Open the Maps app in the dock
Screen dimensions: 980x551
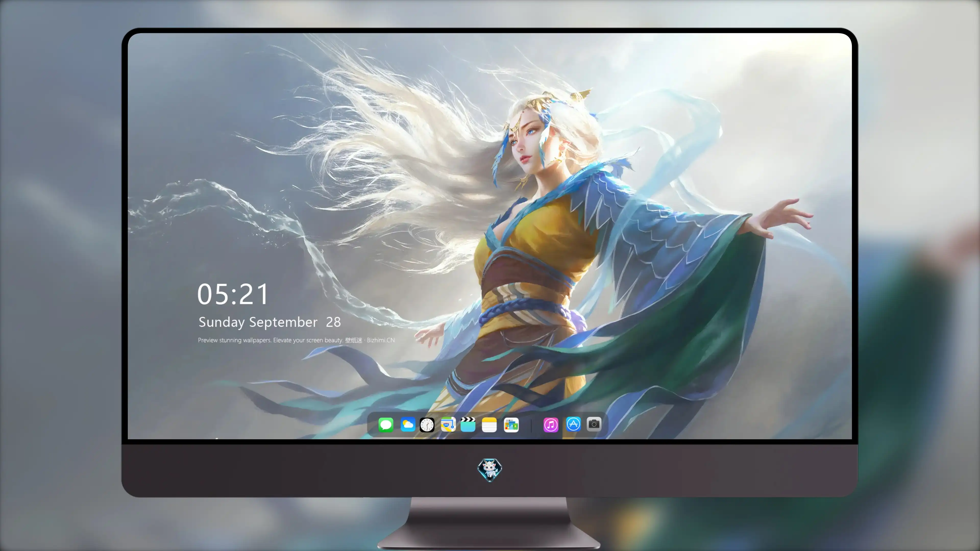pos(448,425)
